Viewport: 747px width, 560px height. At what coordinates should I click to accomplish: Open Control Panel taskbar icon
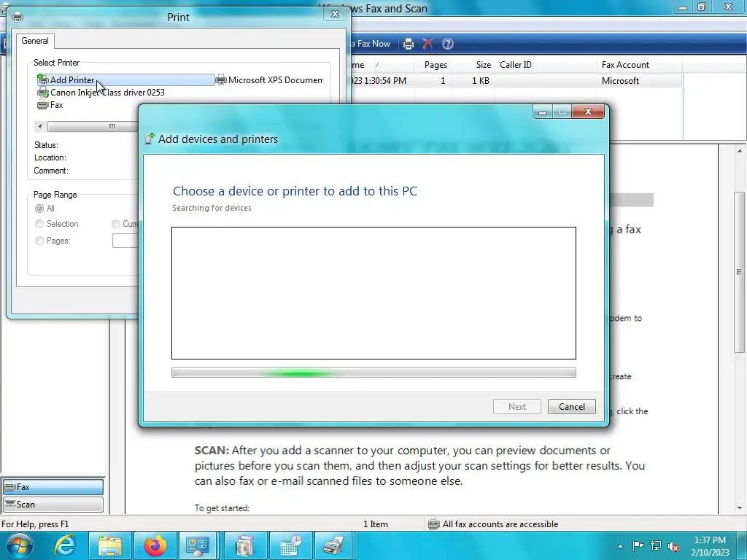pos(198,545)
